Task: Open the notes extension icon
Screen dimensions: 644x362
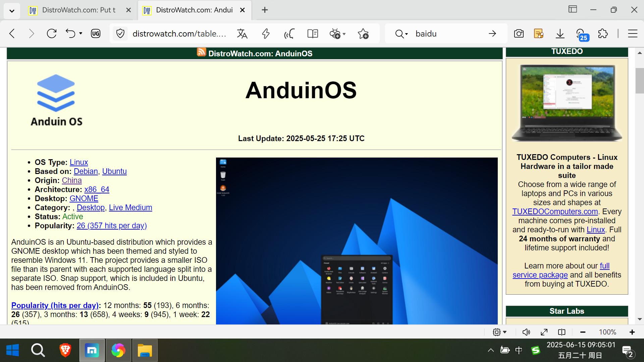Action: (x=539, y=34)
